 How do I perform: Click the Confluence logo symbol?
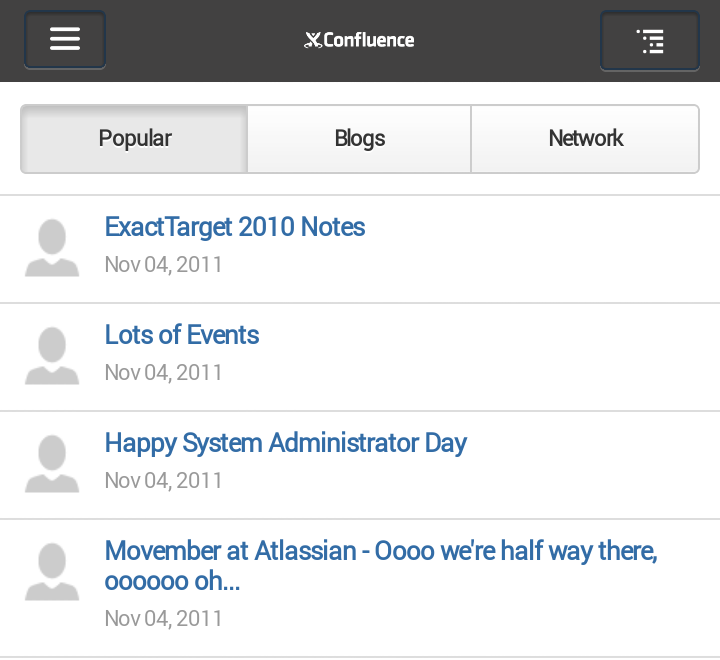tap(313, 40)
